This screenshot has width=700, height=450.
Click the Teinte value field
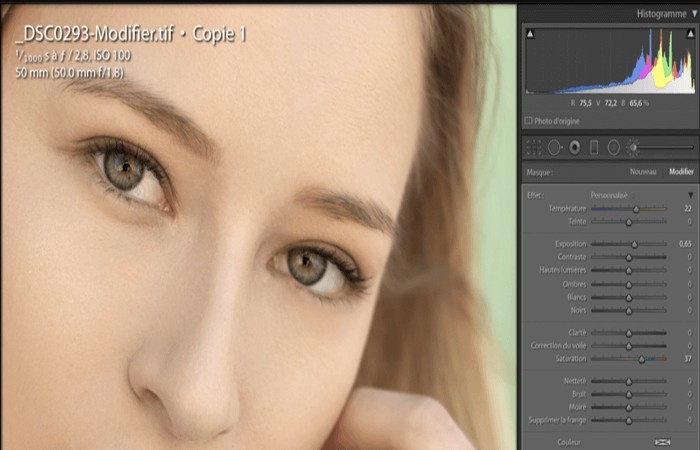pos(690,221)
